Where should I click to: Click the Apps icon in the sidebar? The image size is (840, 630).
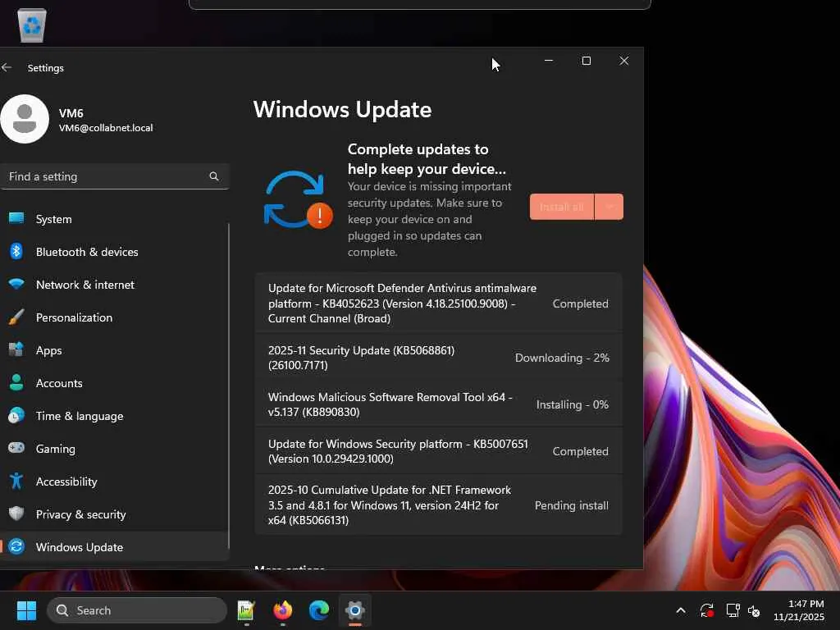(x=16, y=349)
